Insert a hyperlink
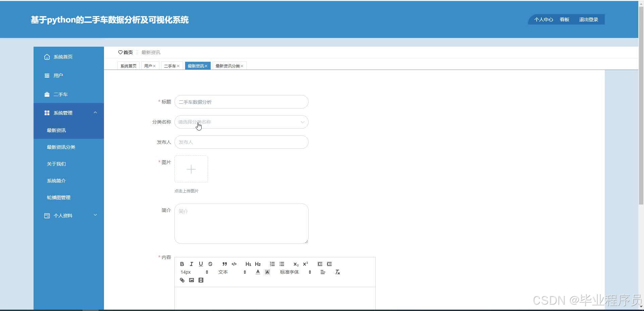 [x=182, y=280]
